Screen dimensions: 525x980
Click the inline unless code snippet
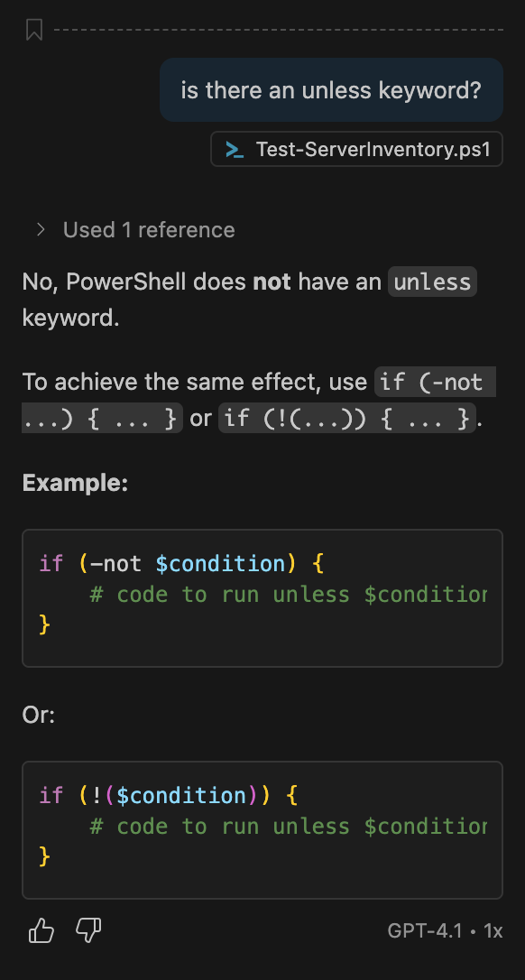(431, 282)
